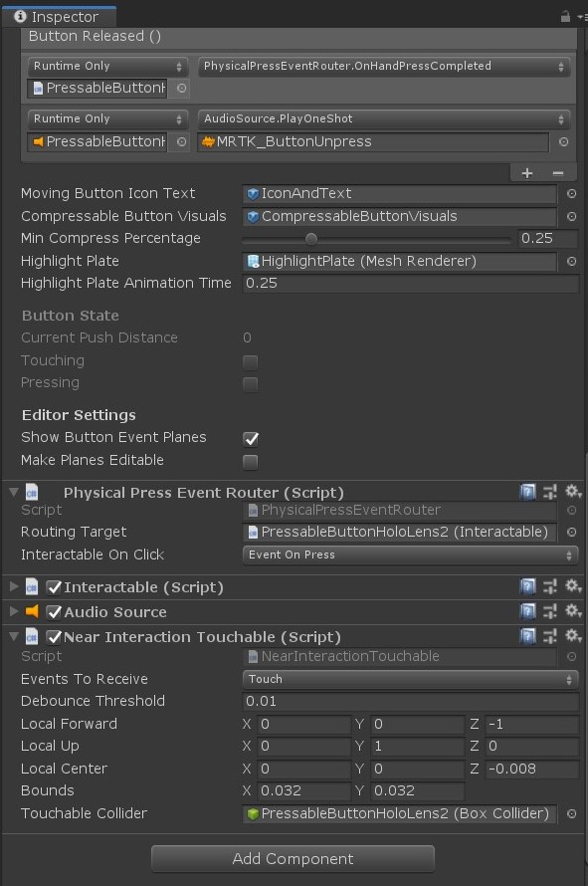Open help for Interactable script
The image size is (588, 886).
coord(527,587)
